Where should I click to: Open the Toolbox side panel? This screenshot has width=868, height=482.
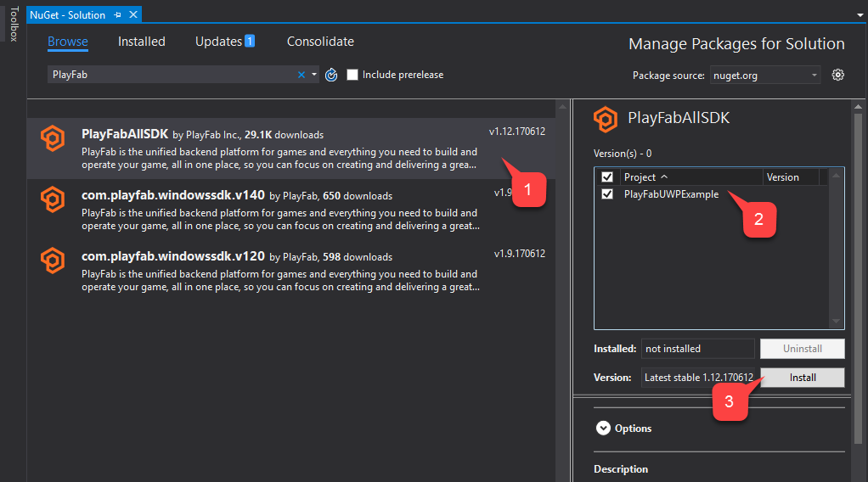(14, 24)
